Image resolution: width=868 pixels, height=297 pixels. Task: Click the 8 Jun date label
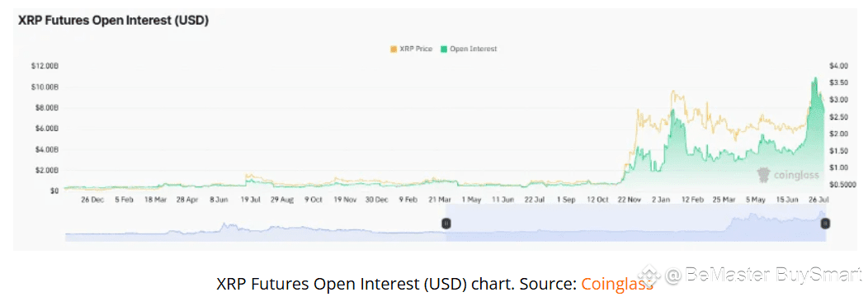pos(219,199)
